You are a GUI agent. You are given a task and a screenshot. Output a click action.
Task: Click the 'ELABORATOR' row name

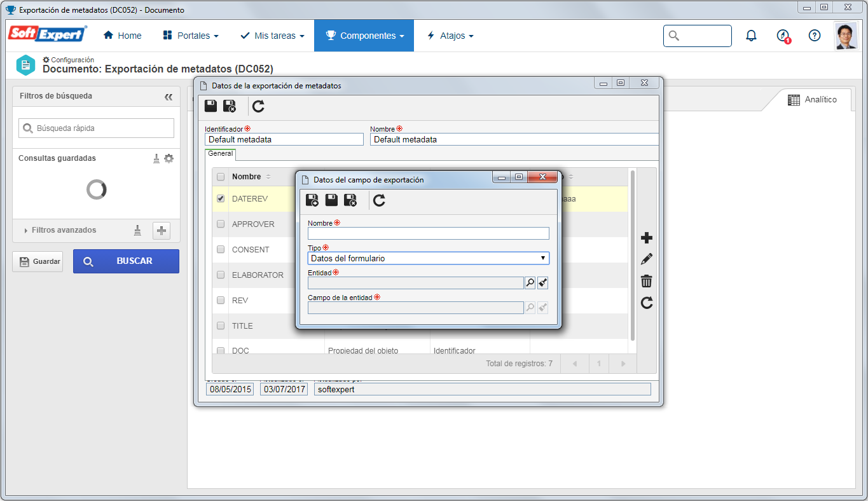click(x=258, y=275)
